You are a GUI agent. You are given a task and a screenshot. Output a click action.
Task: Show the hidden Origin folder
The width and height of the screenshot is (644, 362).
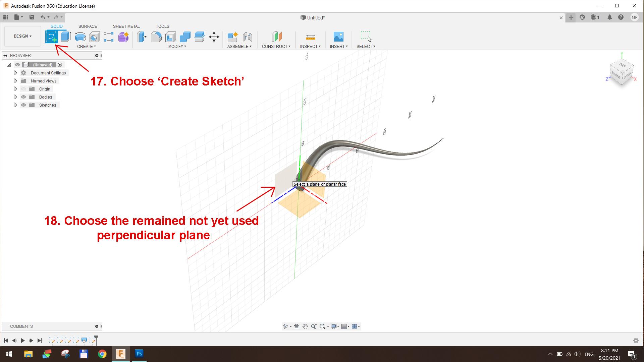pos(23,89)
